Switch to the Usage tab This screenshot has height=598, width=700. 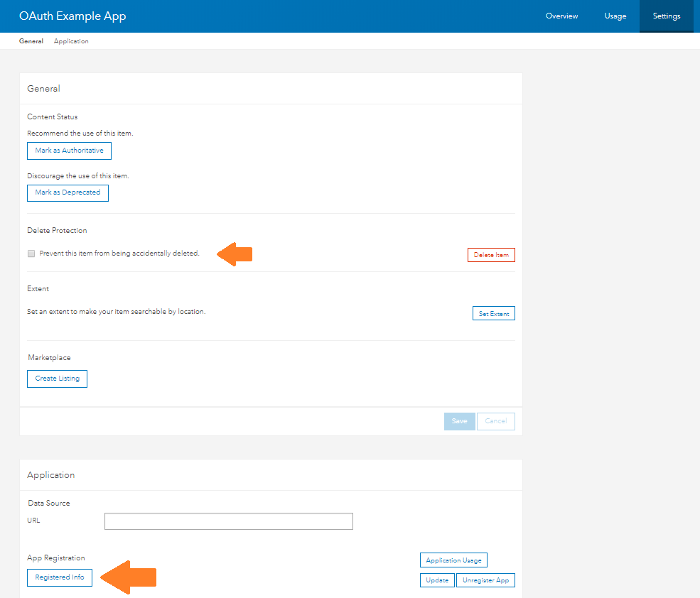pyautogui.click(x=615, y=16)
